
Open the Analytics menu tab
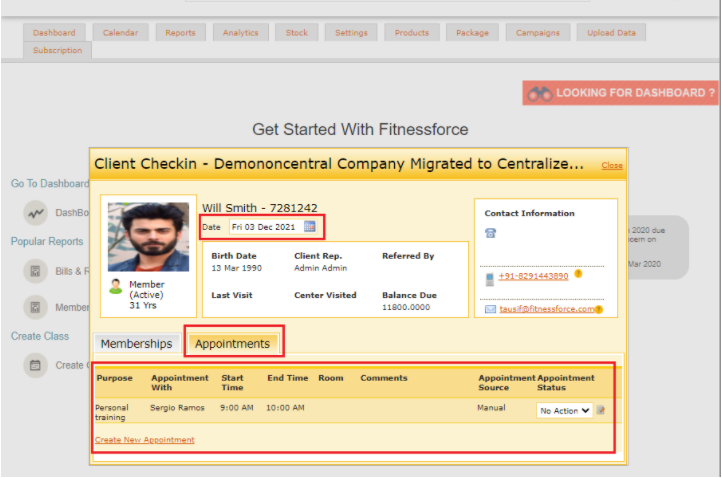[240, 33]
